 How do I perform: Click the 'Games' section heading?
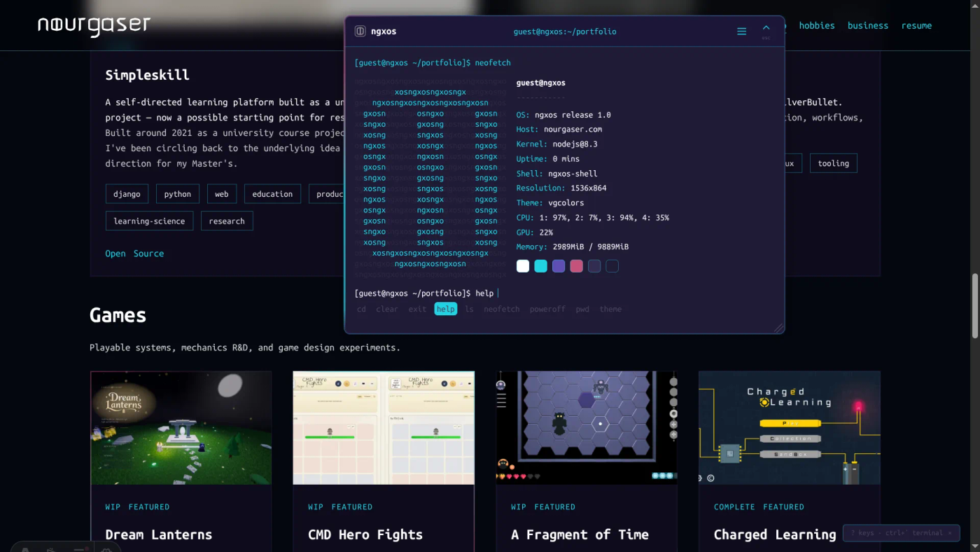[x=118, y=315]
